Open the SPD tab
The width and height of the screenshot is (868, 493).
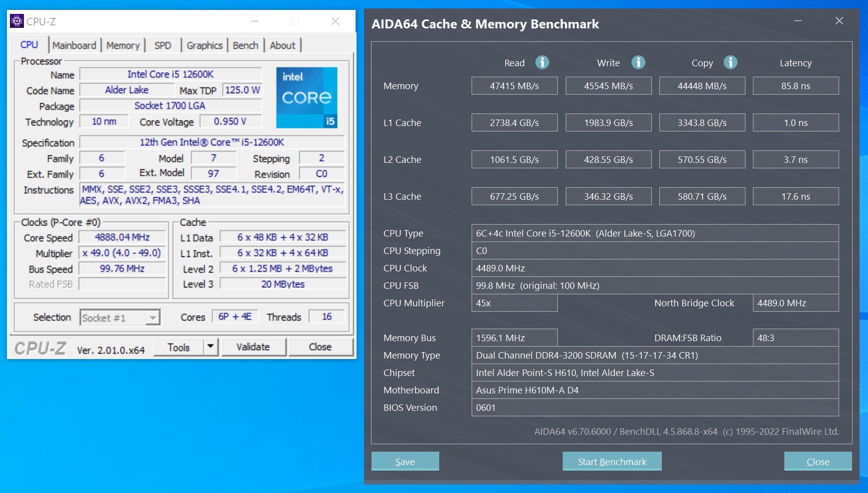coord(163,45)
